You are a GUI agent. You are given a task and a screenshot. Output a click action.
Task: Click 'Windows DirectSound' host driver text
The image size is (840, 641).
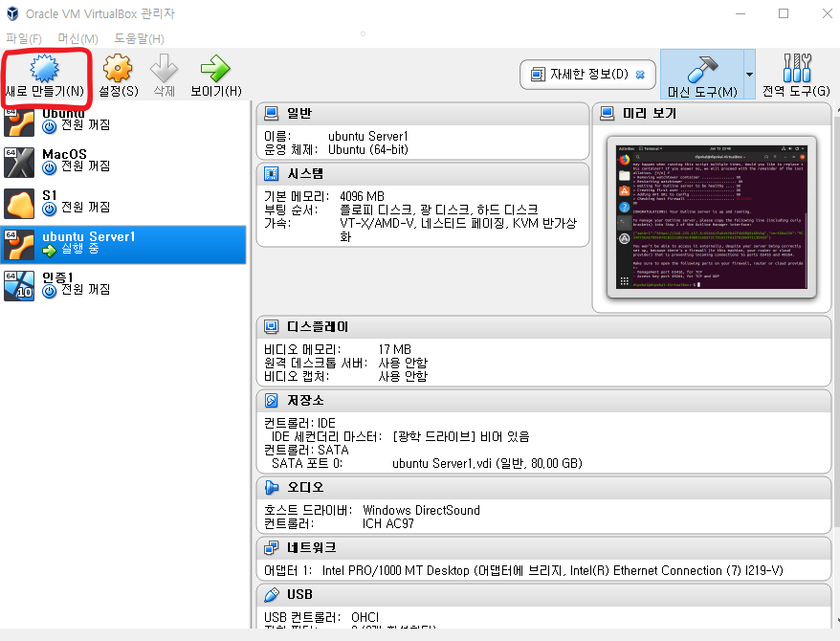click(x=421, y=510)
